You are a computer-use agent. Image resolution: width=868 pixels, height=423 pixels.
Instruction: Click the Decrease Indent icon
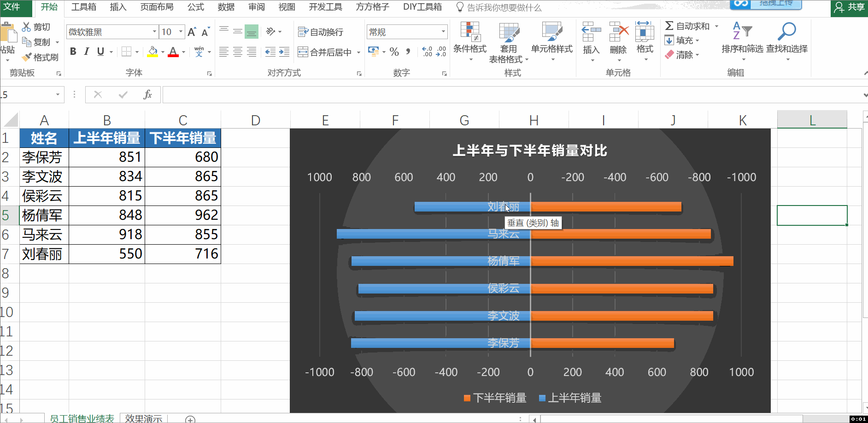[270, 52]
